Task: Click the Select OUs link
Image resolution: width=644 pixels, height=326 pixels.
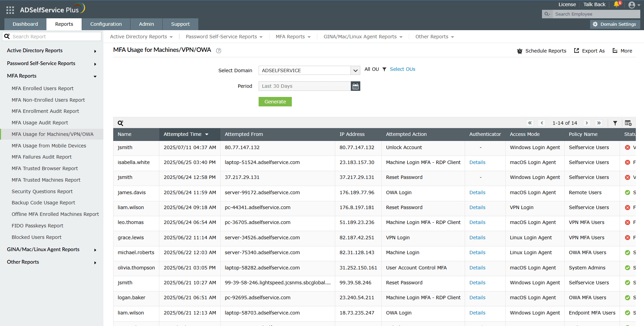Action: pos(402,69)
